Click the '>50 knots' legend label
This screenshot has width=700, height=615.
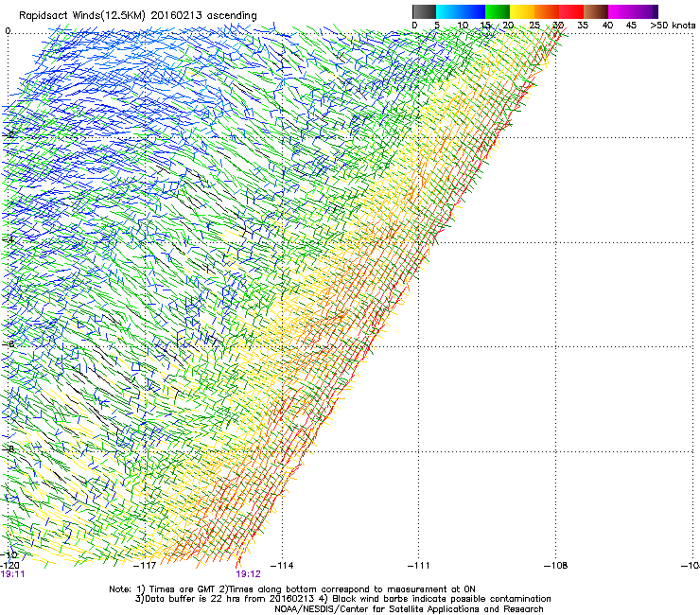tap(673, 26)
